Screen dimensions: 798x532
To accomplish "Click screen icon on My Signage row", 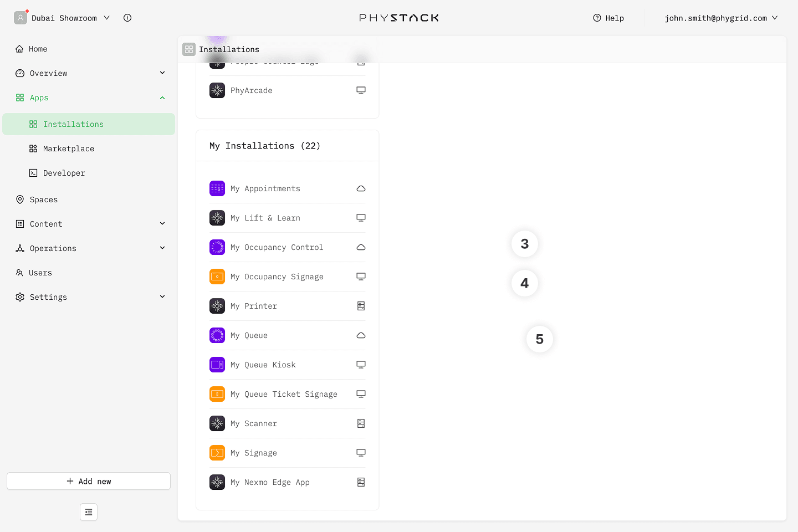I will [361, 453].
